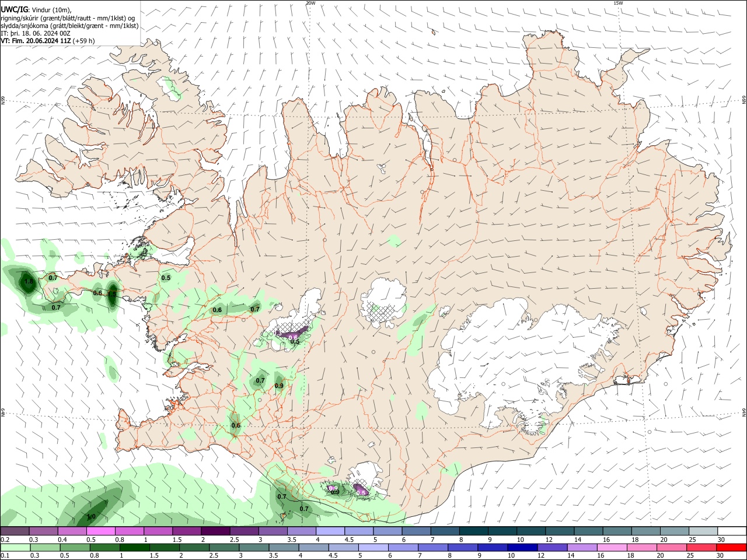Click the bright pink 0.5 swatch in the upper legend row

coord(101,531)
